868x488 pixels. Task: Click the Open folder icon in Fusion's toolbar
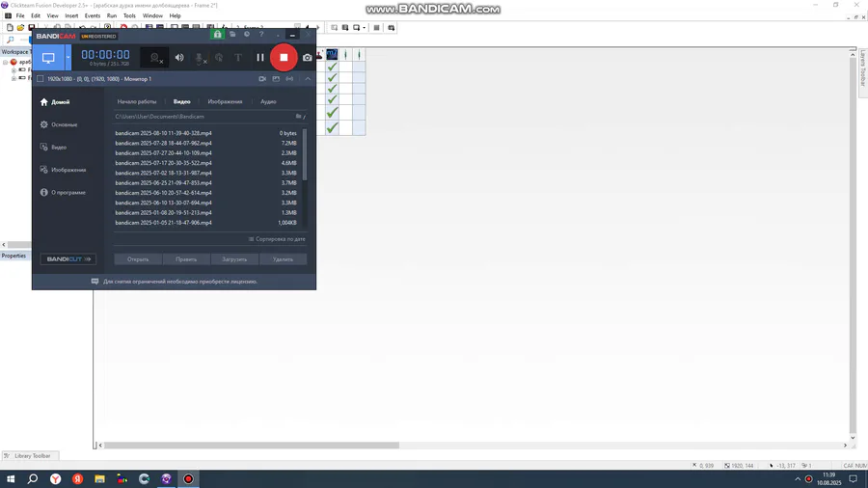[x=20, y=28]
